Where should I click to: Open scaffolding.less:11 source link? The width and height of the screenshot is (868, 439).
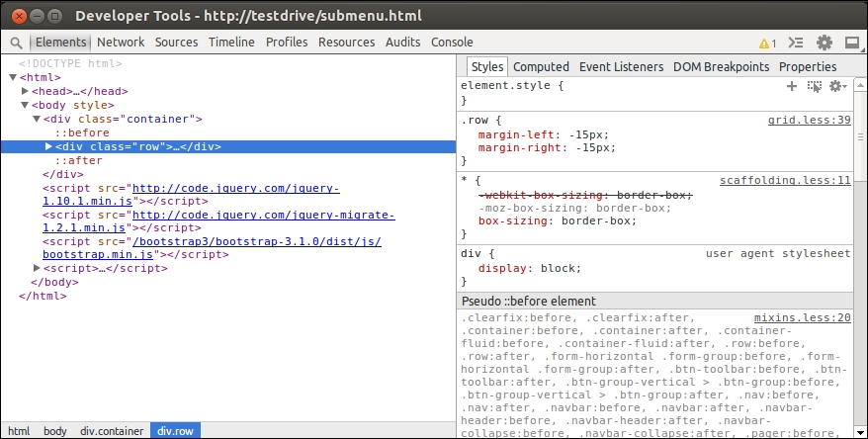(785, 181)
